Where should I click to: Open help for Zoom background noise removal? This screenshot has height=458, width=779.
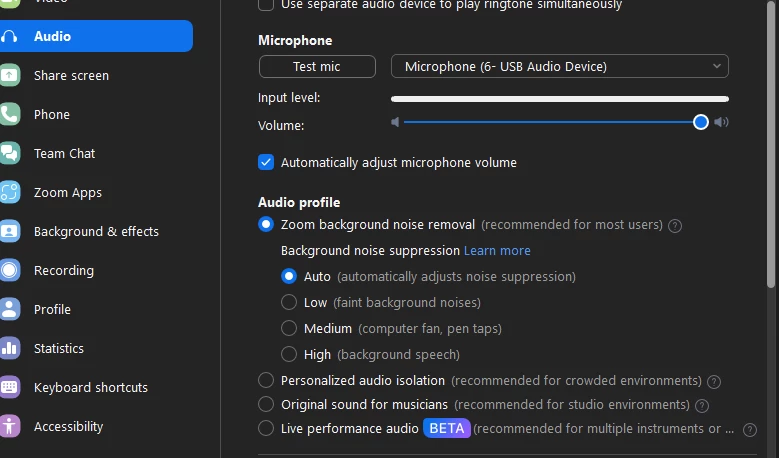(x=675, y=226)
